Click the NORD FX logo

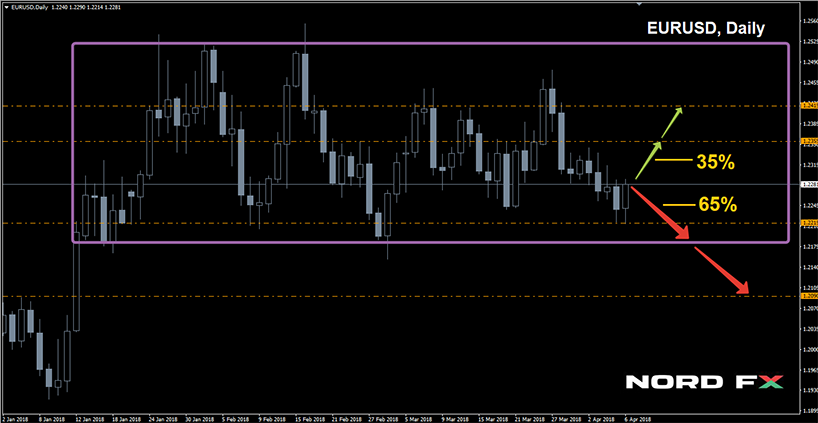click(x=704, y=382)
